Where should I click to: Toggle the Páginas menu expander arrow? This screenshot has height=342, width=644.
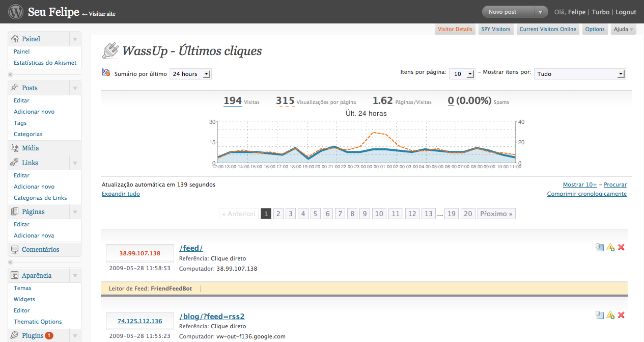point(75,212)
